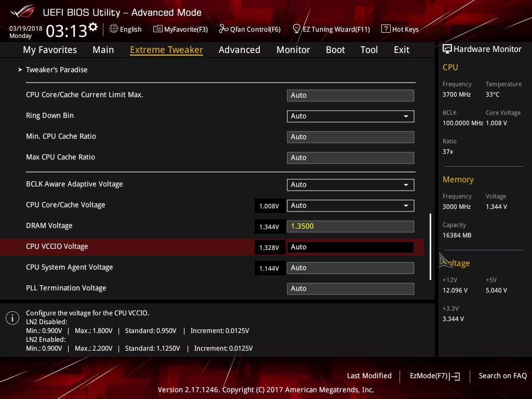This screenshot has height=399, width=532.
Task: Click Temperature 33°C value
Action: point(493,95)
